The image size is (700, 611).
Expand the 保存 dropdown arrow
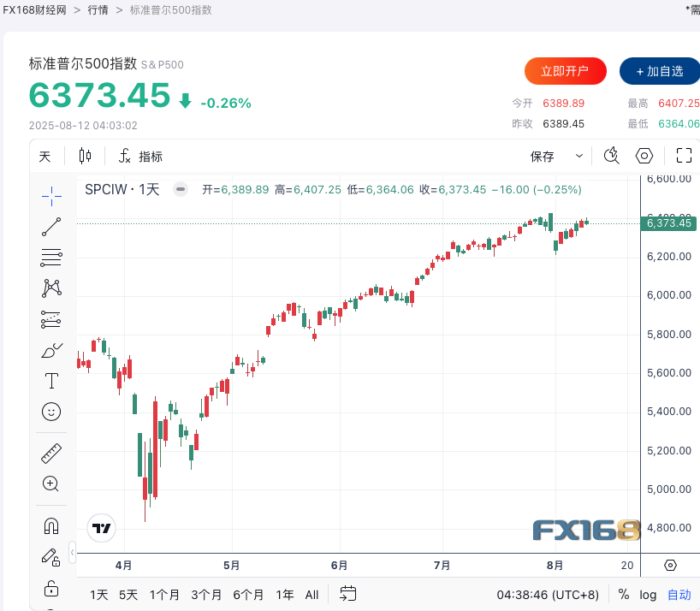coord(579,157)
